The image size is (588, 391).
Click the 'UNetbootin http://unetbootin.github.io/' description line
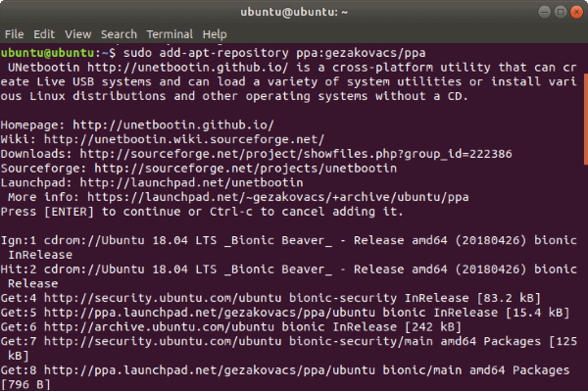click(x=292, y=68)
